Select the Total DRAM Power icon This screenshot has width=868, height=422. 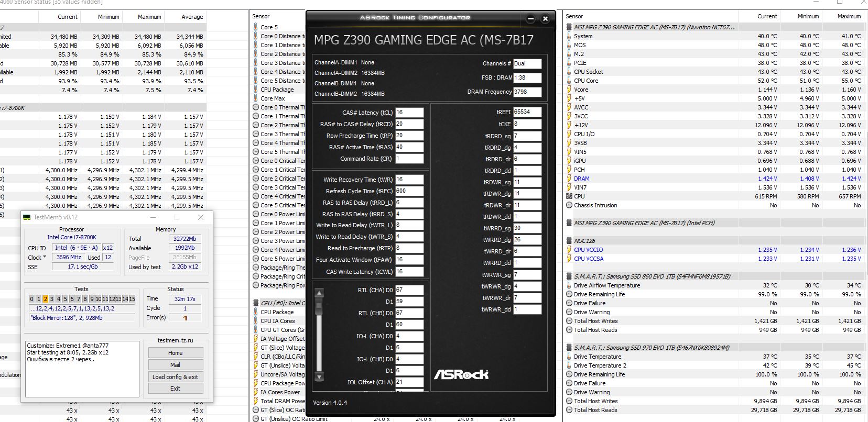point(256,401)
